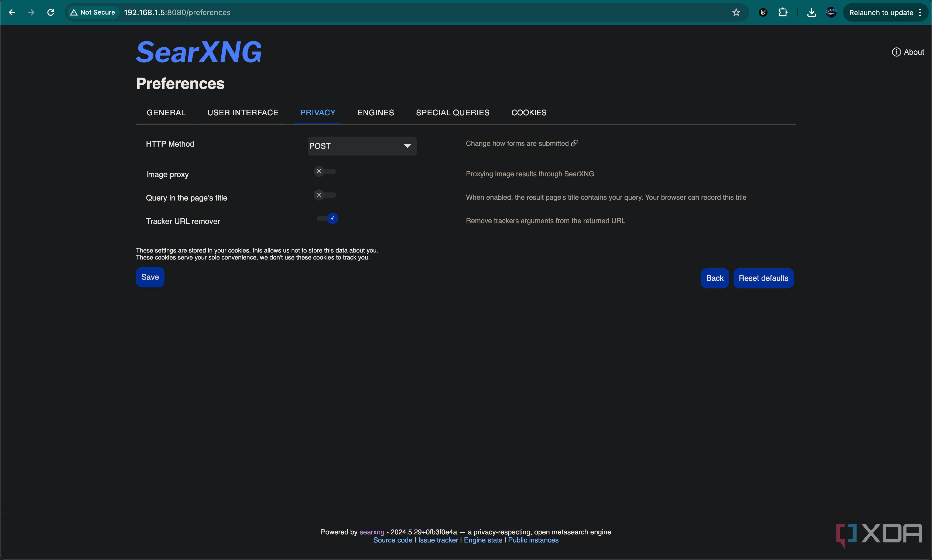Click the Image proxy label
Screen dimensions: 932x560
[x=167, y=174]
